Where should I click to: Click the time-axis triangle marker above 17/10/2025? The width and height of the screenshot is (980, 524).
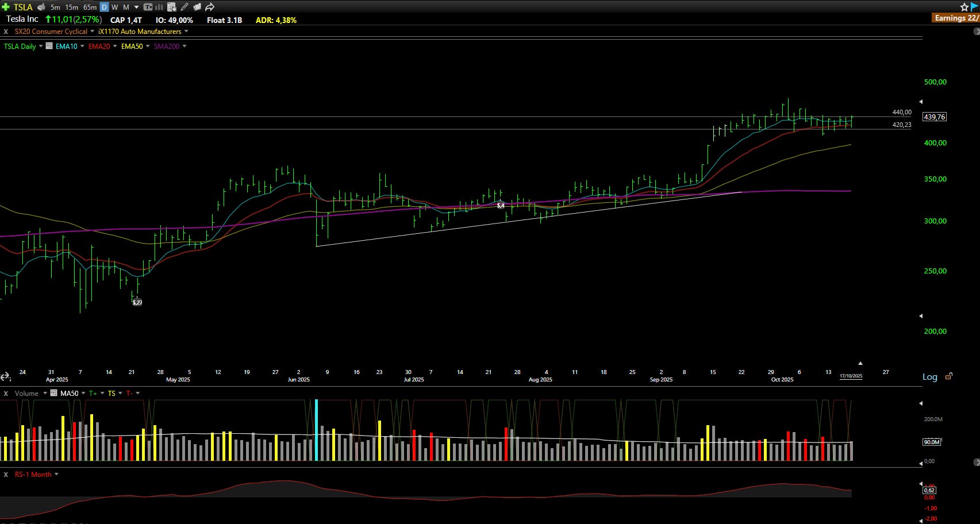[x=860, y=363]
